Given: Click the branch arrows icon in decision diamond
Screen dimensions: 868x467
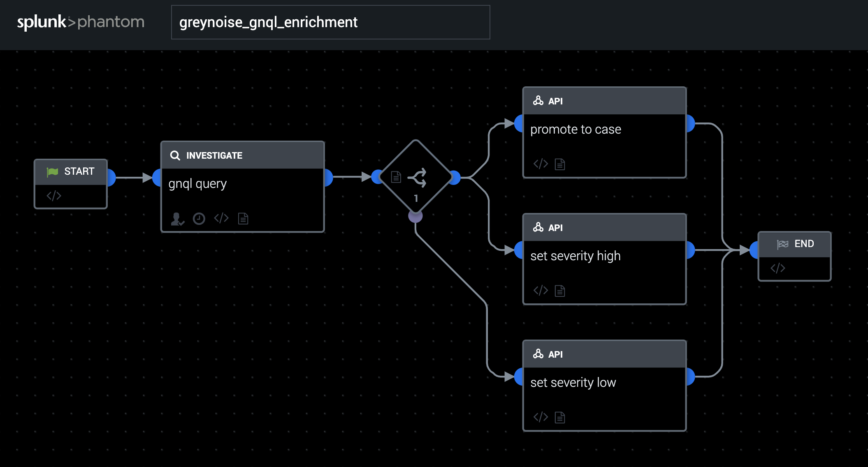Looking at the screenshot, I should tap(418, 178).
